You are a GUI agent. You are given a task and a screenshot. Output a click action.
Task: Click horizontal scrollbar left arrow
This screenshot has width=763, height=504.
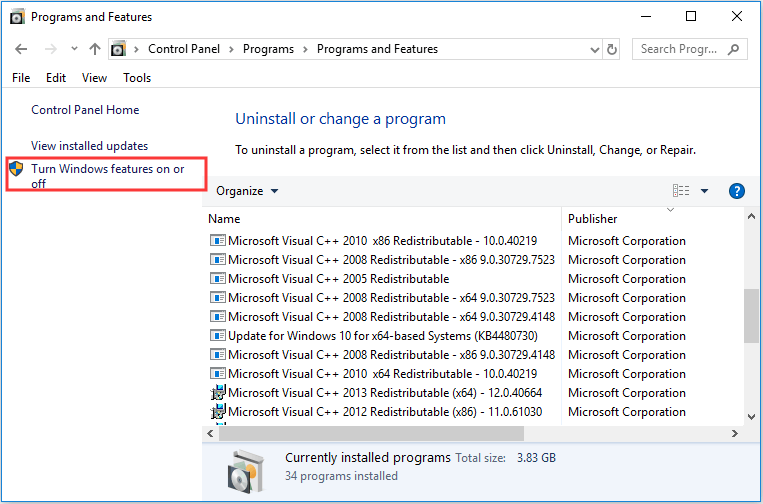(210, 433)
